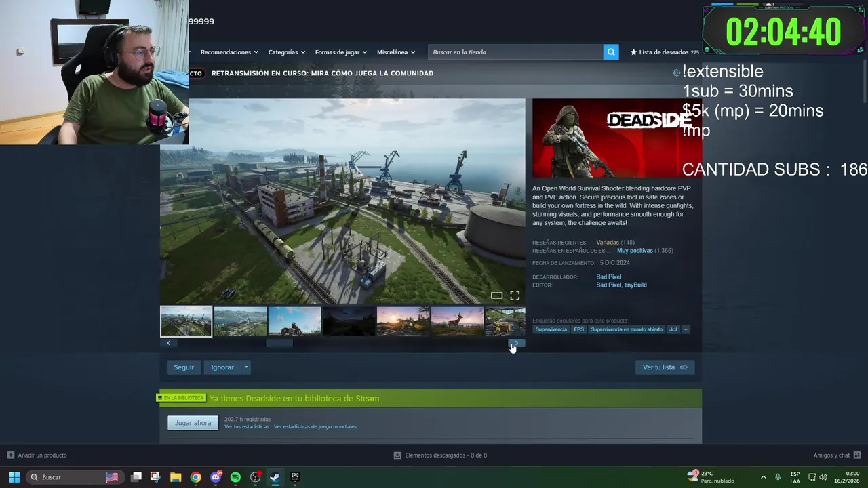868x488 pixels.
Task: Open Lista de deseados wishlist
Action: tap(665, 52)
